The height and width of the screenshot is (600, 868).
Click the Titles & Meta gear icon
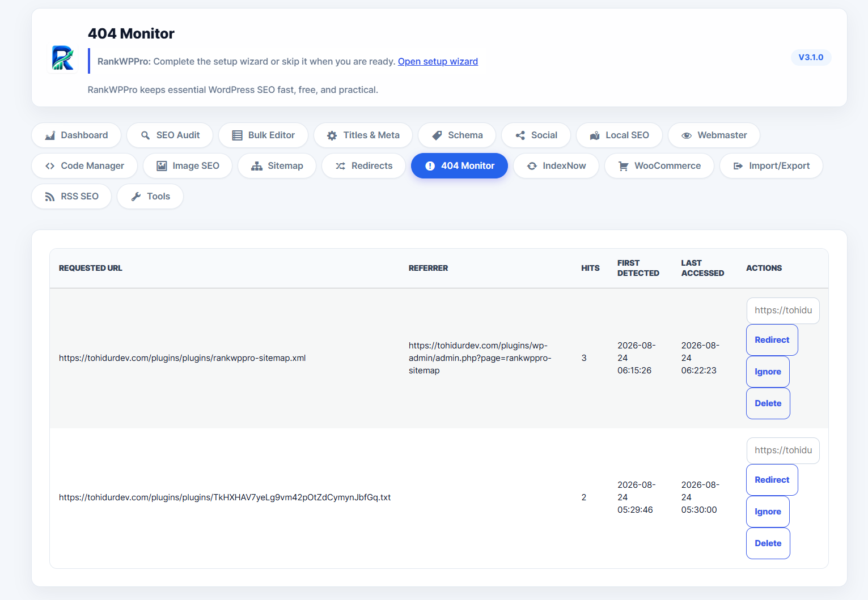[x=332, y=135]
